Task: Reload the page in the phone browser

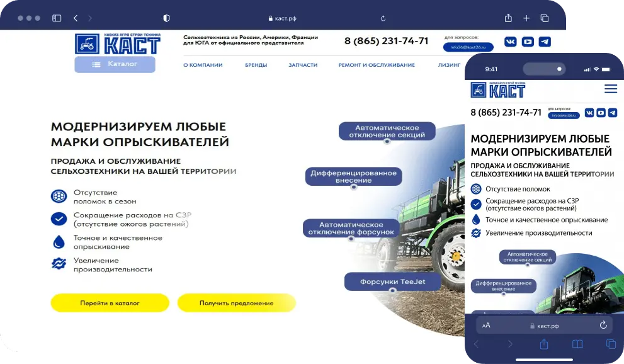Action: tap(603, 326)
